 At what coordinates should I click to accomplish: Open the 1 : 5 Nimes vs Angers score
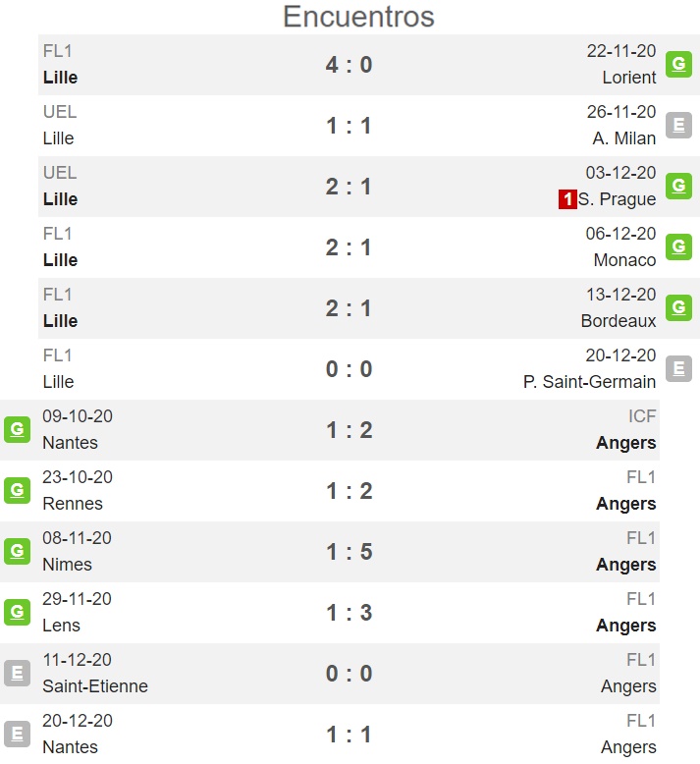coord(349,552)
